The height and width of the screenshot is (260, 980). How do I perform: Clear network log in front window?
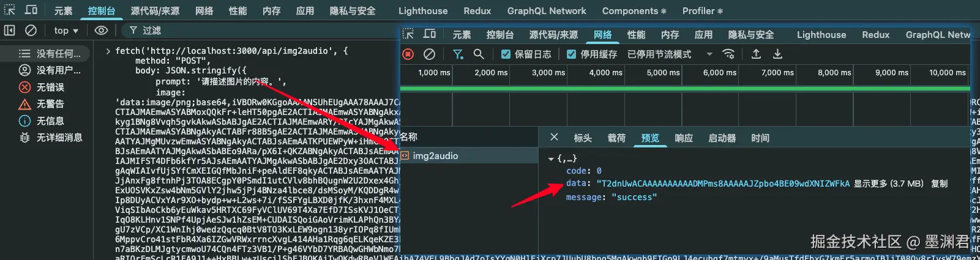[x=430, y=54]
